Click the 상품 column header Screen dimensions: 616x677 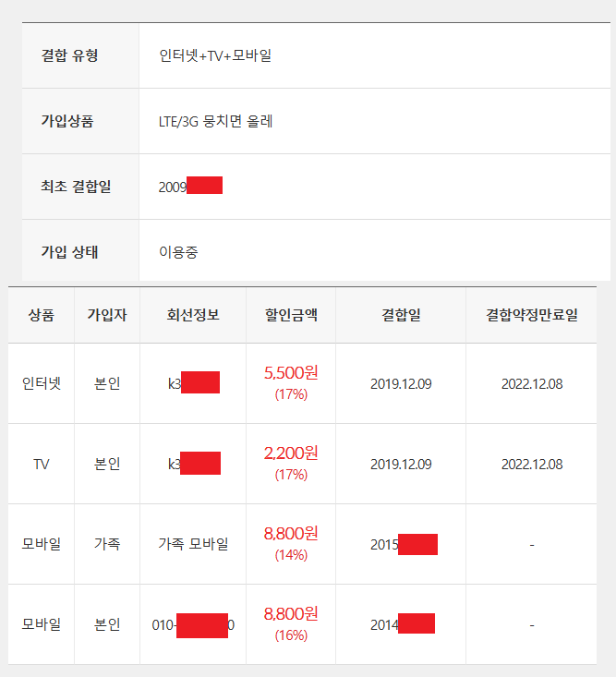(42, 315)
